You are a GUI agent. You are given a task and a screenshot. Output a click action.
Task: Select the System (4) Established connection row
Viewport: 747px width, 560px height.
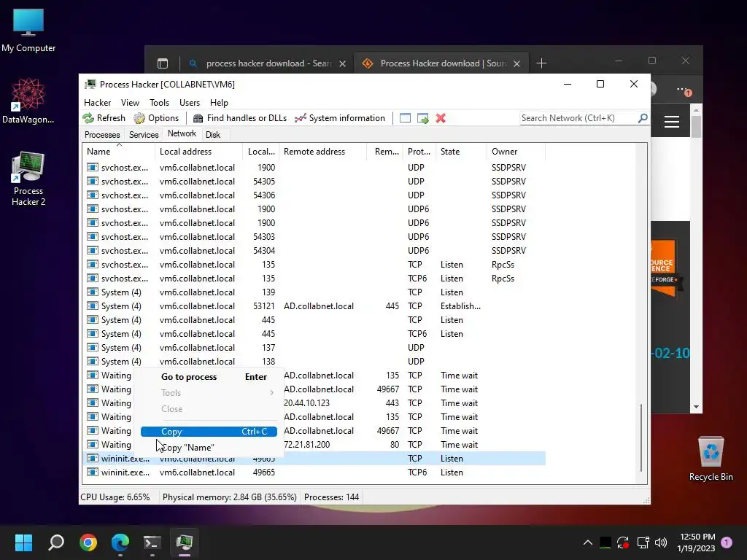pyautogui.click(x=314, y=306)
